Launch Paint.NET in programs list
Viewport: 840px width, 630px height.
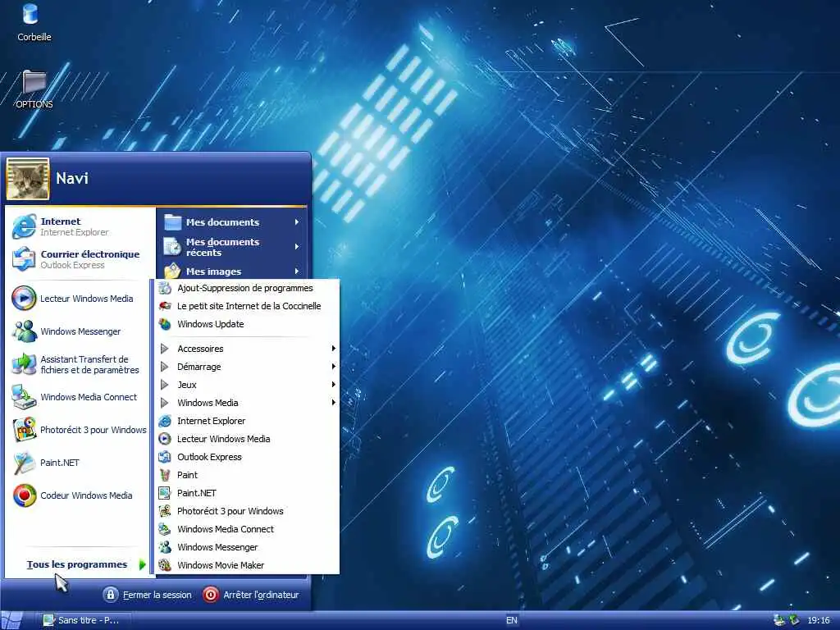point(247,493)
